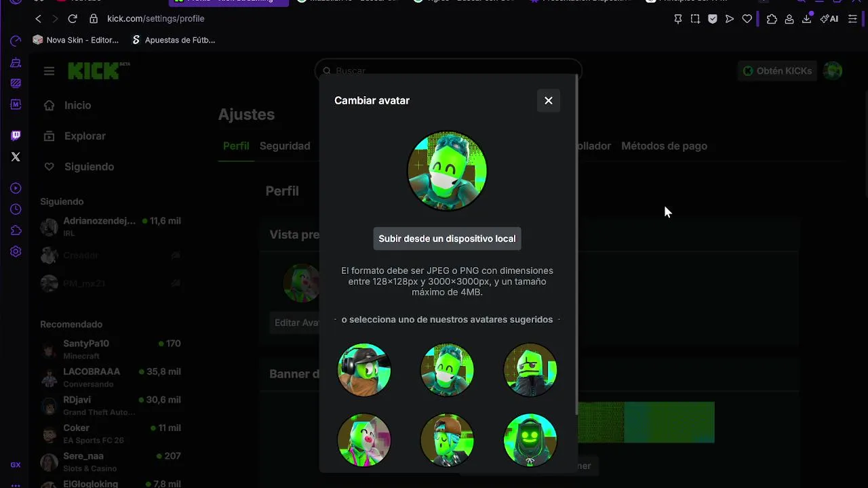Viewport: 868px width, 488px height.
Task: Click the YouTube browser tab
Action: pos(85,1)
